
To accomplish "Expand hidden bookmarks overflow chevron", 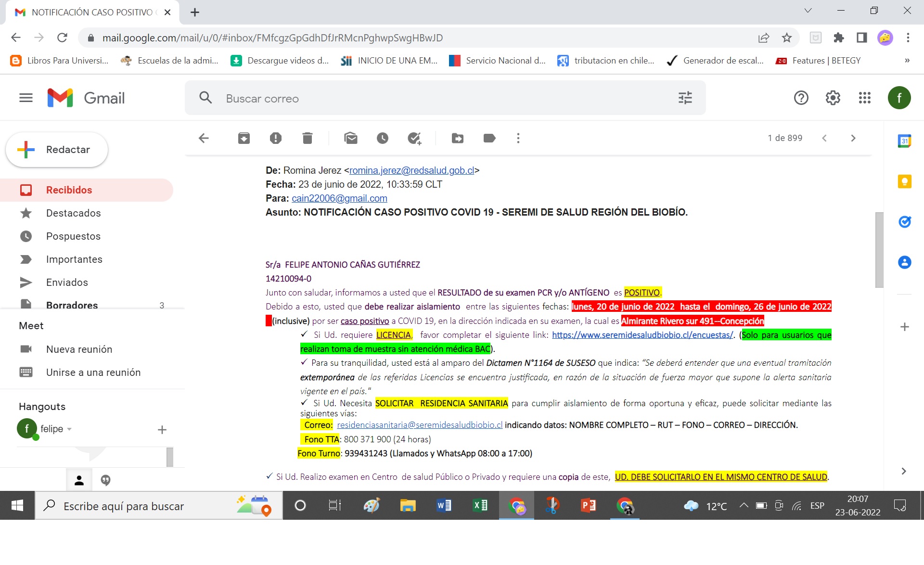I will pyautogui.click(x=907, y=61).
